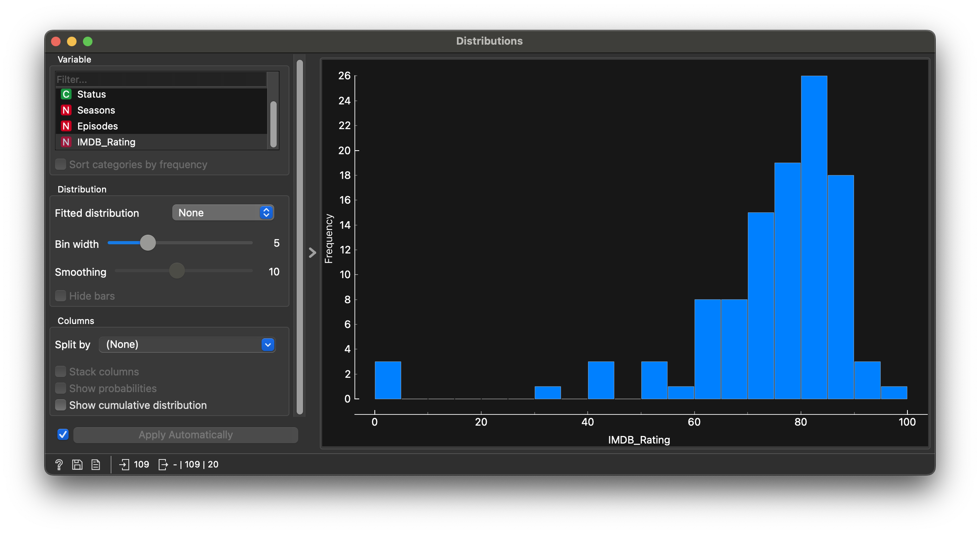Viewport: 980px width, 534px height.
Task: Open the Fitted distribution dropdown
Action: [x=223, y=213]
